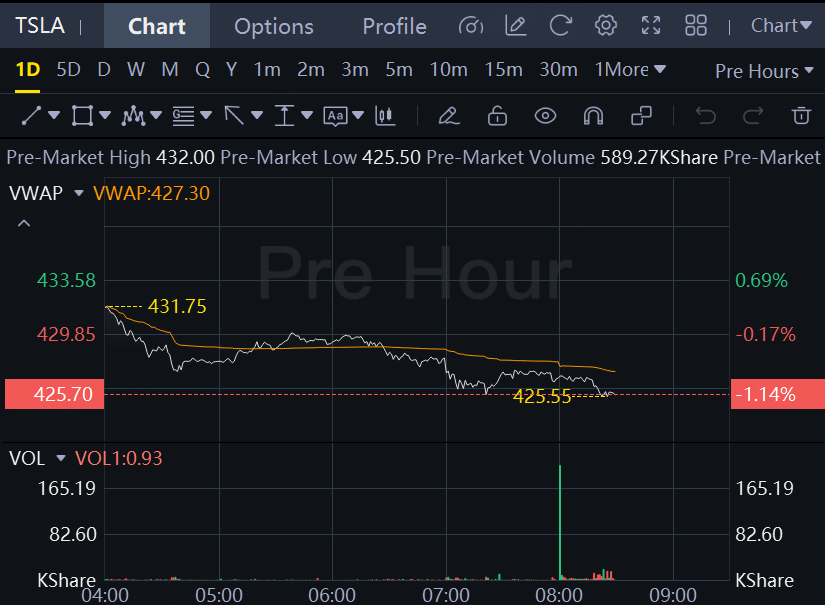The width and height of the screenshot is (825, 605).
Task: Open the multi-chart grid layout icon
Action: (696, 25)
